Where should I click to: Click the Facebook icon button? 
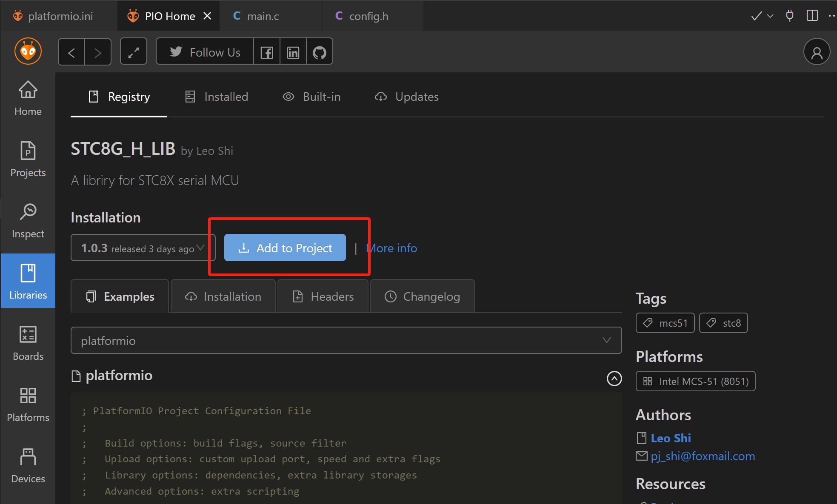267,52
